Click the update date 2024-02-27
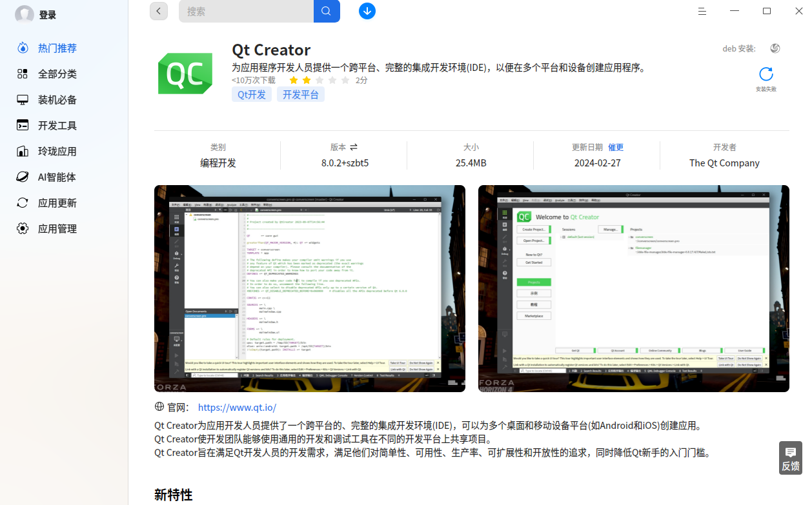 [x=598, y=163]
